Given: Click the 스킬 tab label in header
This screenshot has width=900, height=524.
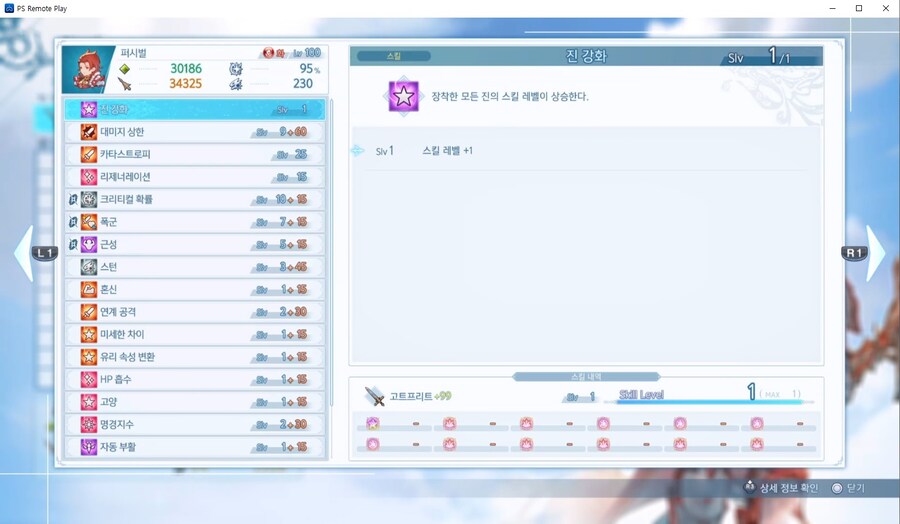Looking at the screenshot, I should [394, 56].
